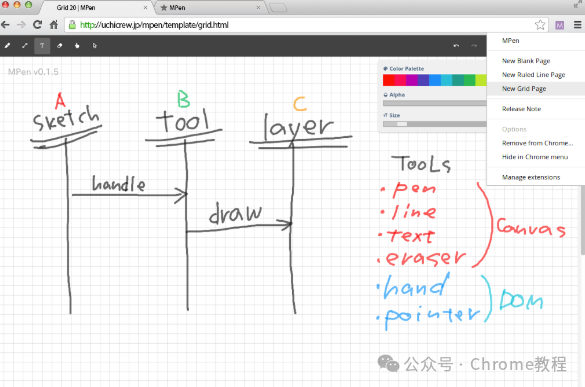Open 'Manage extensions' from the menu
Viewport: 585px width, 387px height.
[531, 177]
